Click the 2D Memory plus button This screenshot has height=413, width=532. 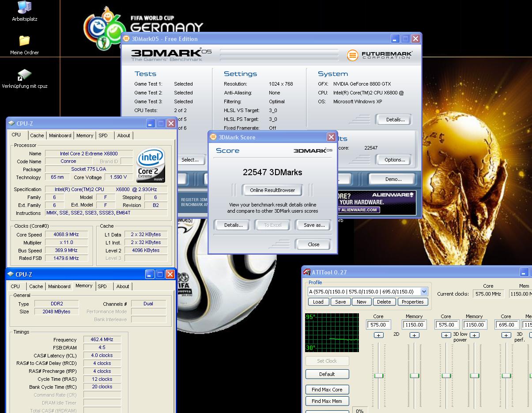(414, 335)
